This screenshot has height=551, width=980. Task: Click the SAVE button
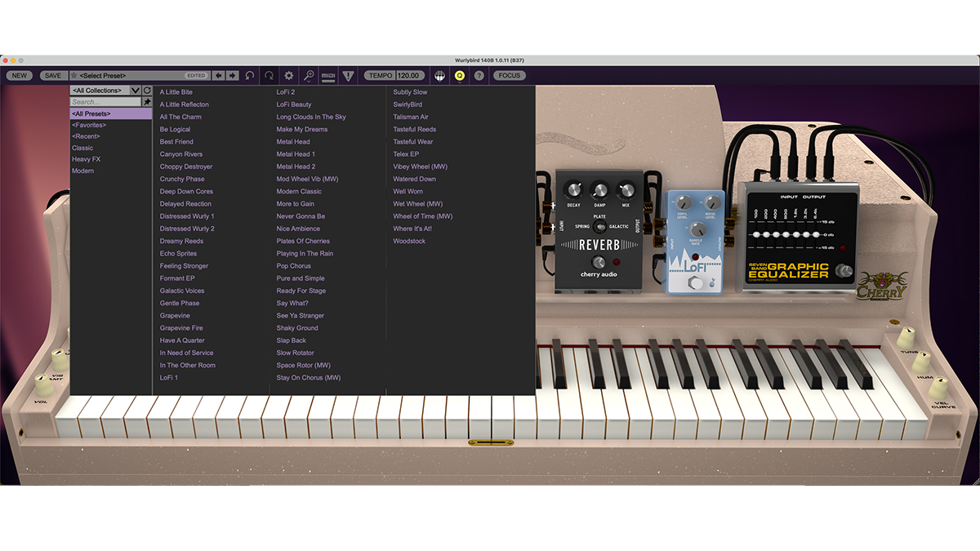tap(53, 75)
